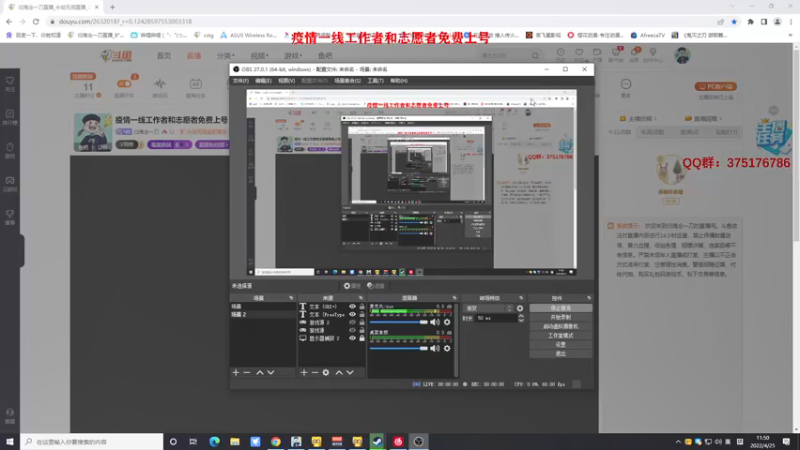Click Douyu 直播 navigation link

(194, 56)
